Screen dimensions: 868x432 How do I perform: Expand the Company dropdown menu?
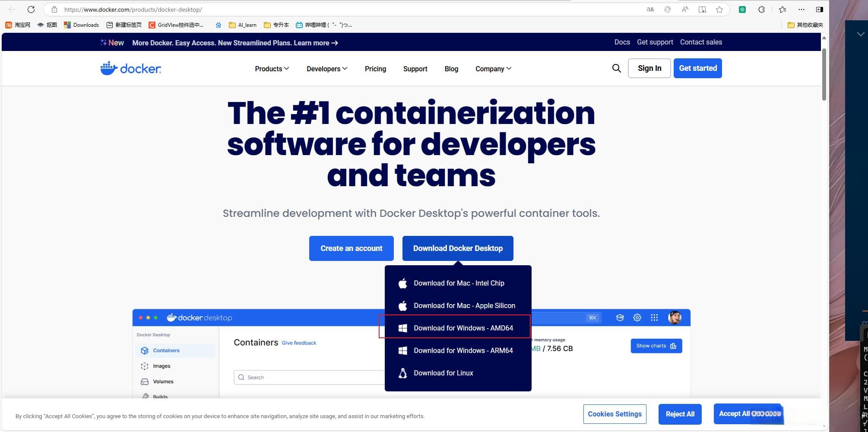point(493,69)
